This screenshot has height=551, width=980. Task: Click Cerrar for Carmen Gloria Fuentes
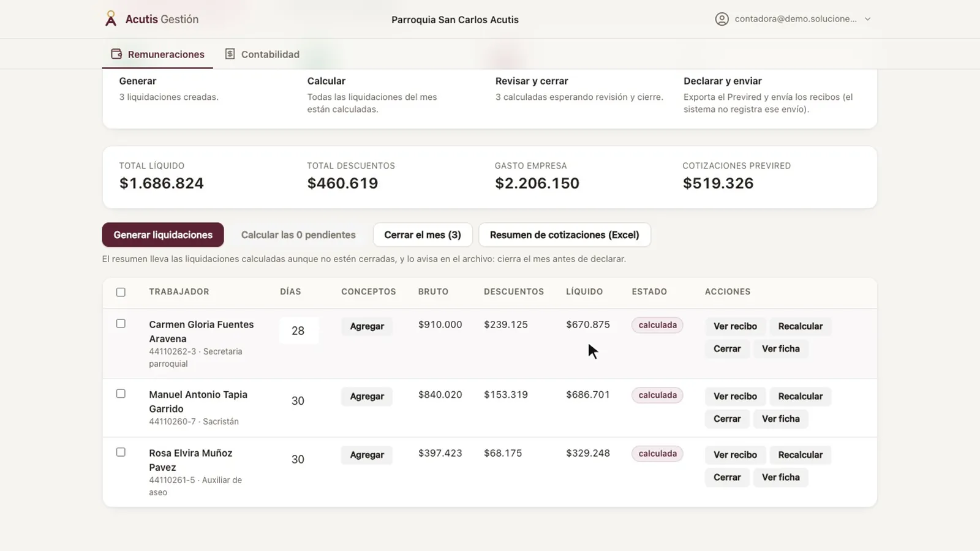pyautogui.click(x=727, y=348)
